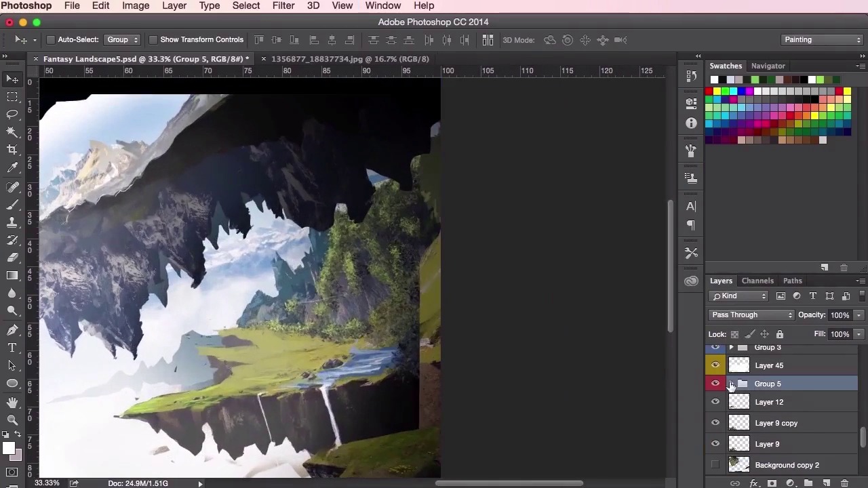Screen dimensions: 868x488
Task: Open the Character panel icon
Action: (691, 206)
